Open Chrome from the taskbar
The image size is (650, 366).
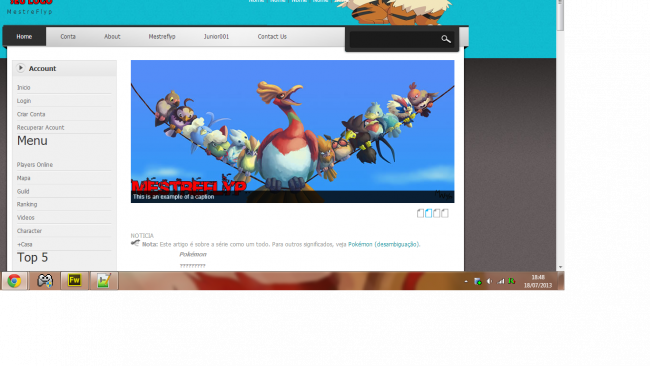click(15, 281)
